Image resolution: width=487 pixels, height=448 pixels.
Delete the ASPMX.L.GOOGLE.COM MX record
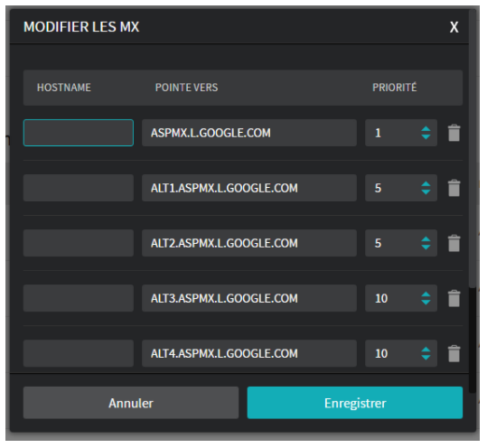pyautogui.click(x=454, y=133)
